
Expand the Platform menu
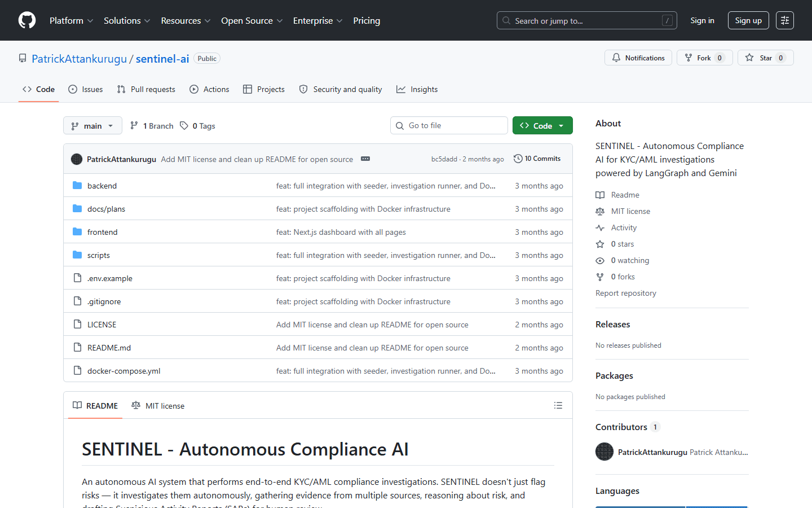tap(71, 20)
